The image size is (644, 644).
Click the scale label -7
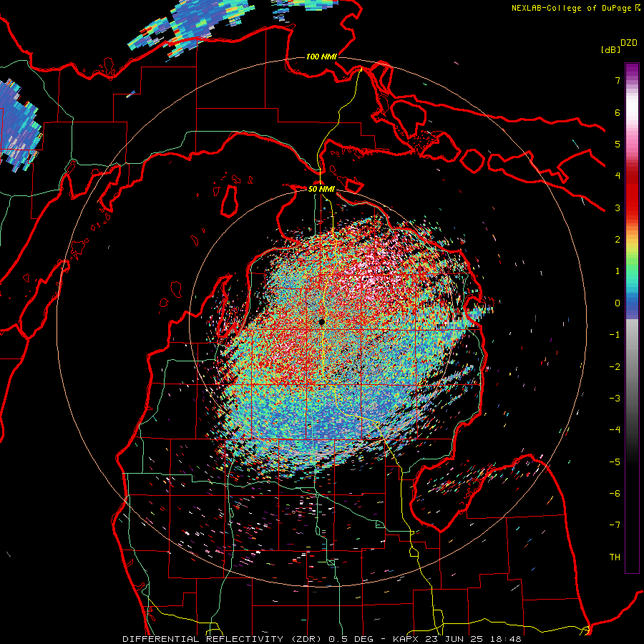pyautogui.click(x=615, y=525)
